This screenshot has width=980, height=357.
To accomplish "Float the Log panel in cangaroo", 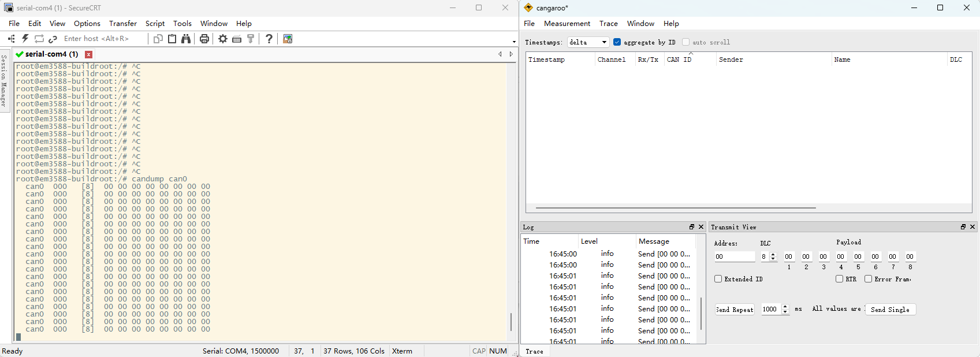I will 692,227.
